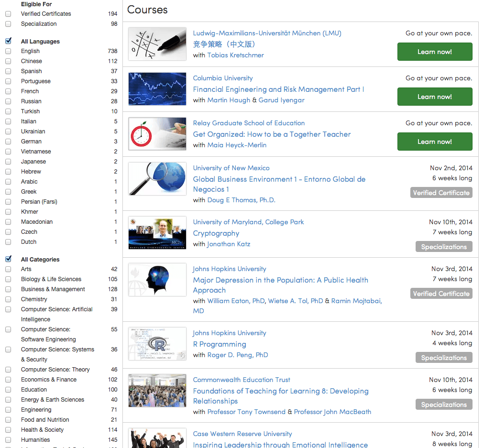Image resolution: width=484 pixels, height=448 pixels.
Task: Open the Financial Engineering chart thumbnail
Action: 157,89
